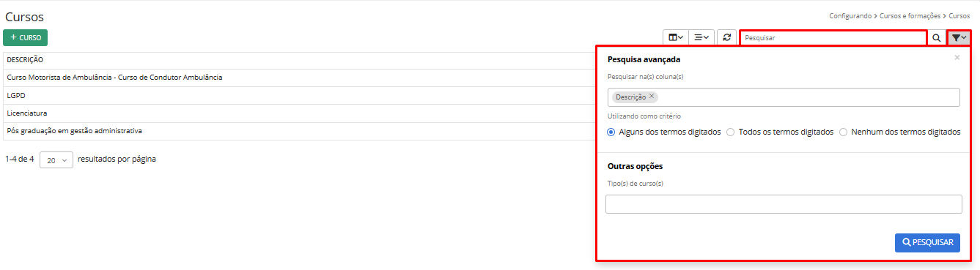Screen dimensions: 980x270
Task: Refresh the courses list
Action: coord(726,37)
